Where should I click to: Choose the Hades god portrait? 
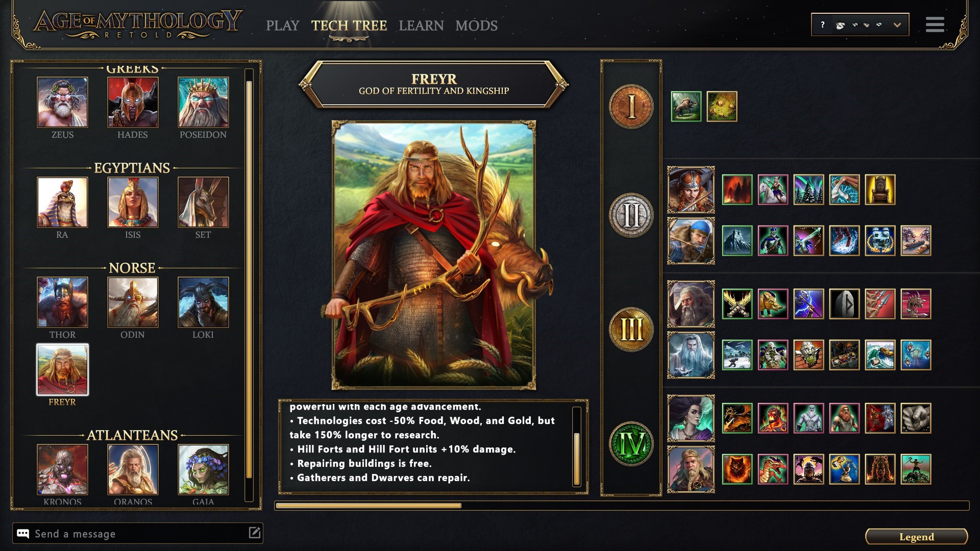tap(133, 102)
